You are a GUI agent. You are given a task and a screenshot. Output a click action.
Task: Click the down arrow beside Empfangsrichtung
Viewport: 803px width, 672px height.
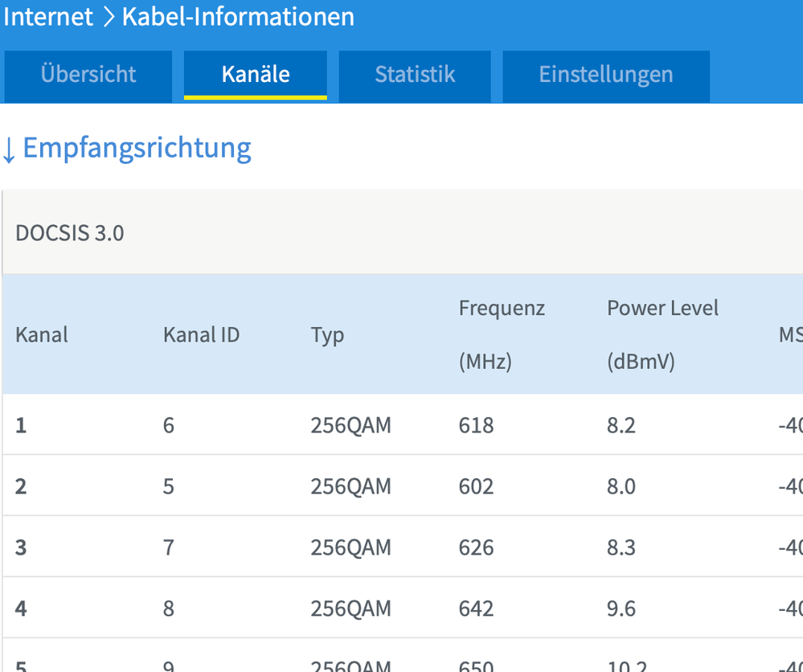point(9,150)
